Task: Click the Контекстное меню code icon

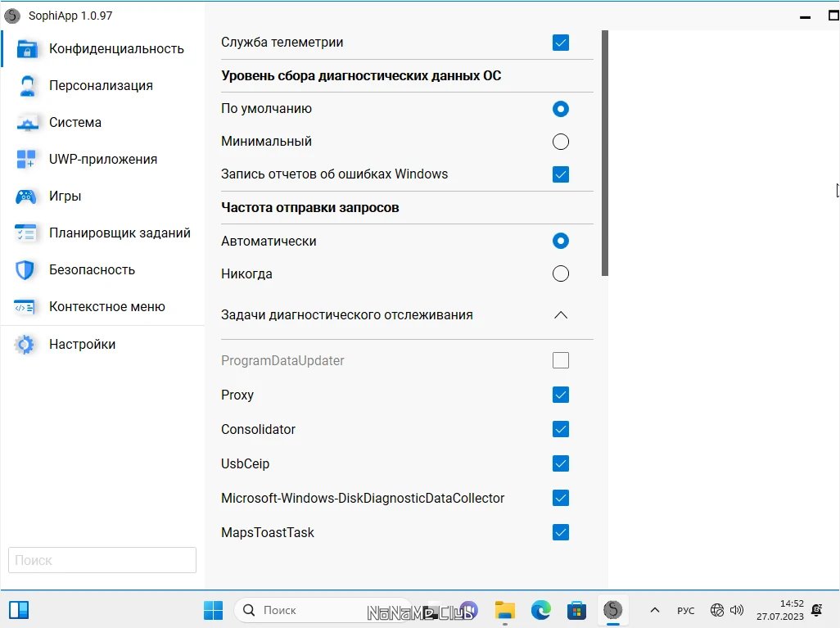Action: tap(25, 307)
